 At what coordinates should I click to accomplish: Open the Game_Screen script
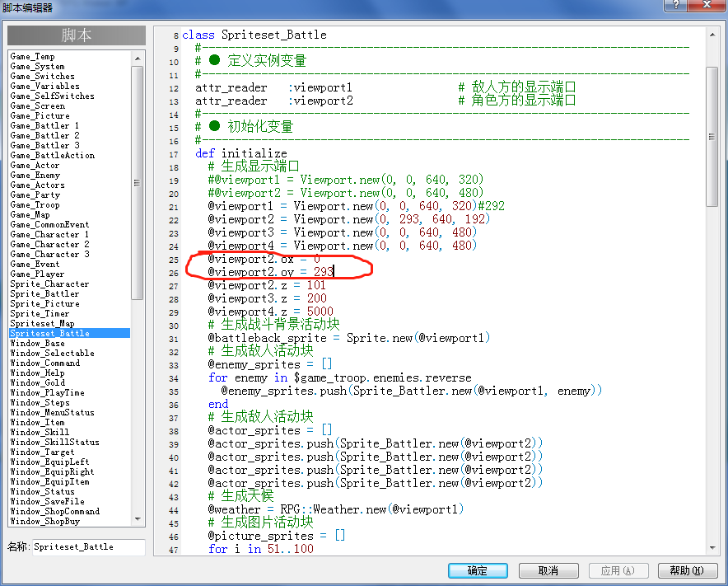coord(38,106)
